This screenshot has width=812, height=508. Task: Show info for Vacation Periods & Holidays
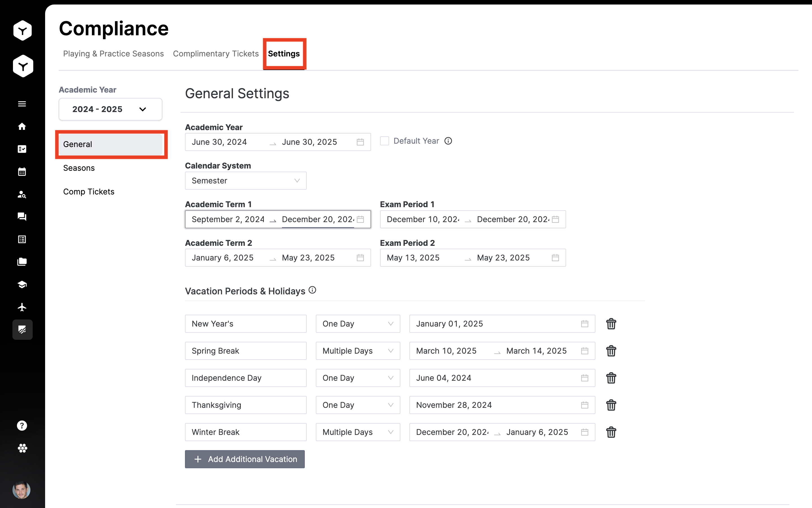[x=312, y=290]
